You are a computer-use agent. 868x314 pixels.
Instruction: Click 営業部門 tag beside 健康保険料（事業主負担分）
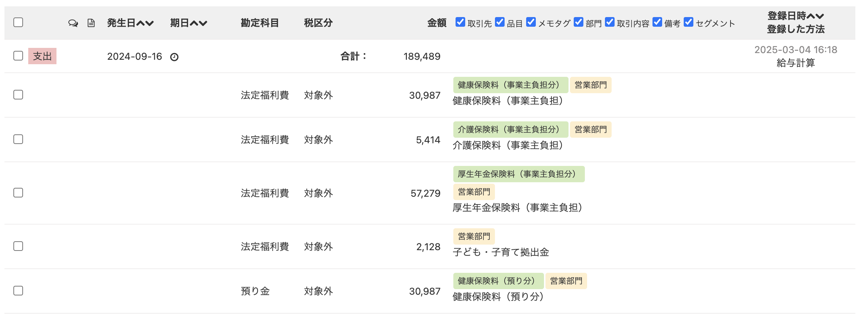[x=590, y=85]
